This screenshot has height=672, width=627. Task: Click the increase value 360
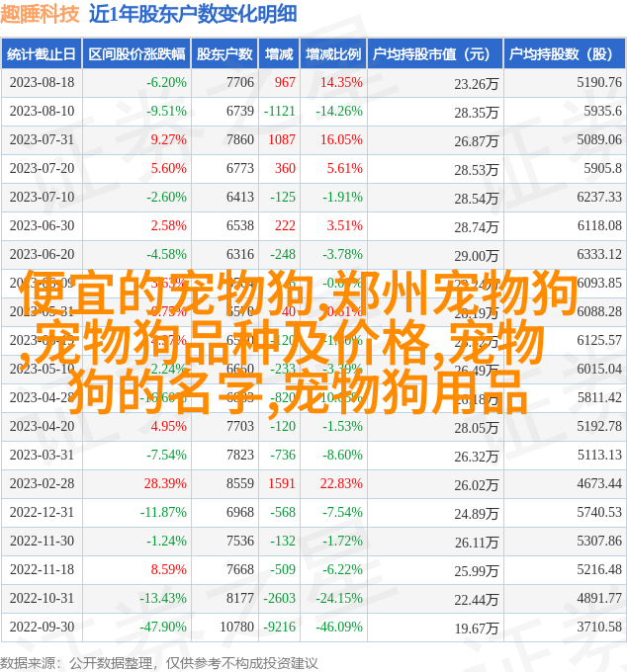click(x=285, y=168)
